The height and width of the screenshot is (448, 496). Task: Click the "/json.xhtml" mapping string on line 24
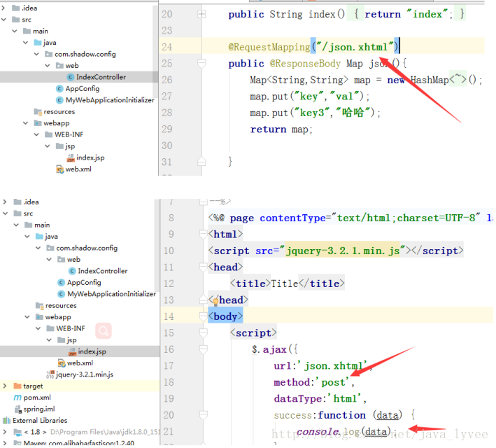[x=355, y=47]
